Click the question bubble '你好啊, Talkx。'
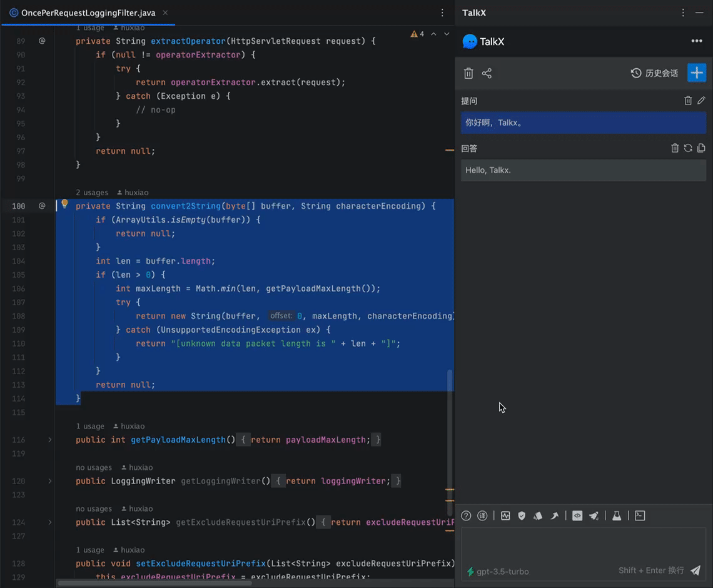 (x=584, y=123)
